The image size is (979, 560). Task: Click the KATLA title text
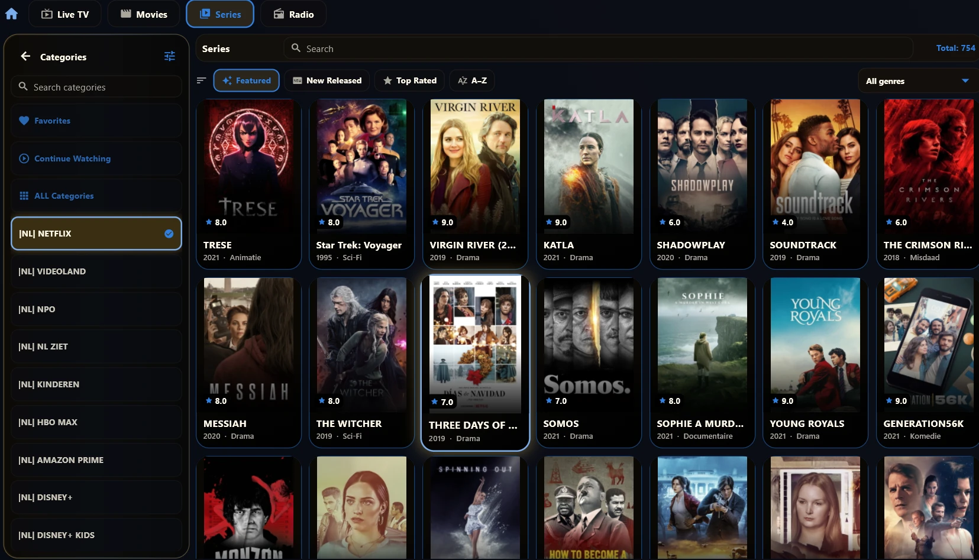point(558,245)
